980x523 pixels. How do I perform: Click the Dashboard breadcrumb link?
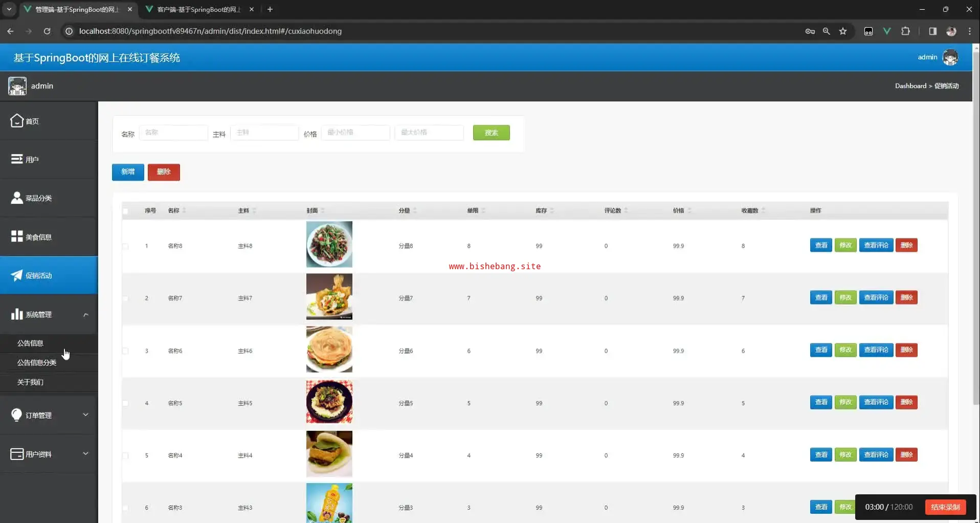click(910, 86)
